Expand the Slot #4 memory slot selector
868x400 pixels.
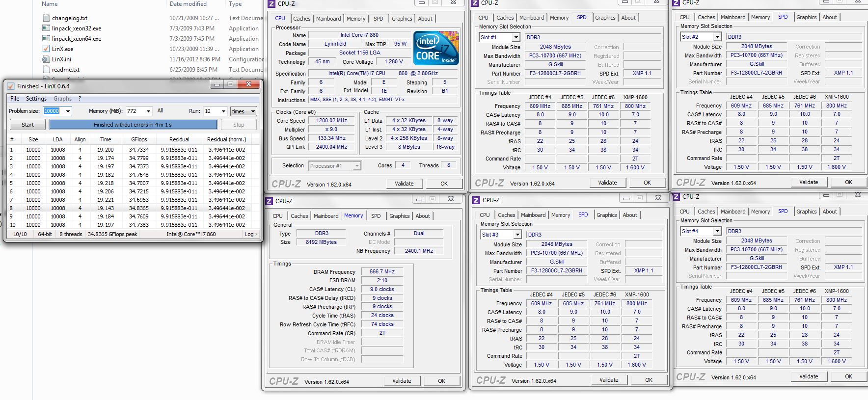[x=717, y=232]
